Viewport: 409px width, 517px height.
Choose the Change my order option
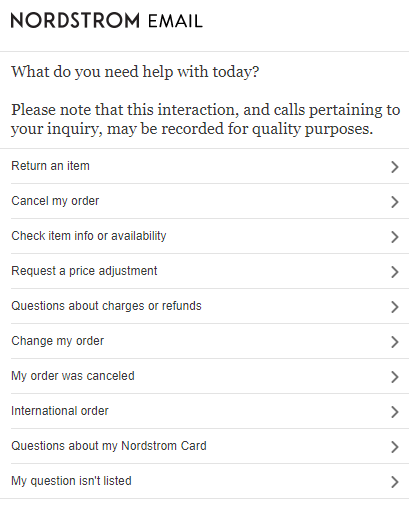[210, 341]
